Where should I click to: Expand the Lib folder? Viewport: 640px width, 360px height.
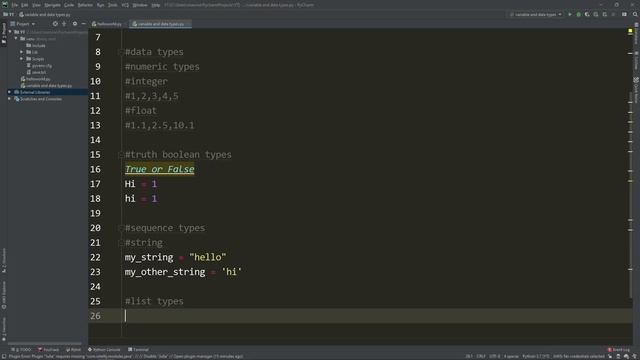[x=22, y=52]
